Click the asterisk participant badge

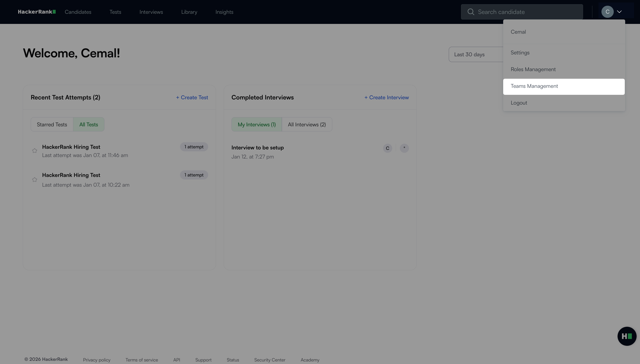pyautogui.click(x=404, y=148)
